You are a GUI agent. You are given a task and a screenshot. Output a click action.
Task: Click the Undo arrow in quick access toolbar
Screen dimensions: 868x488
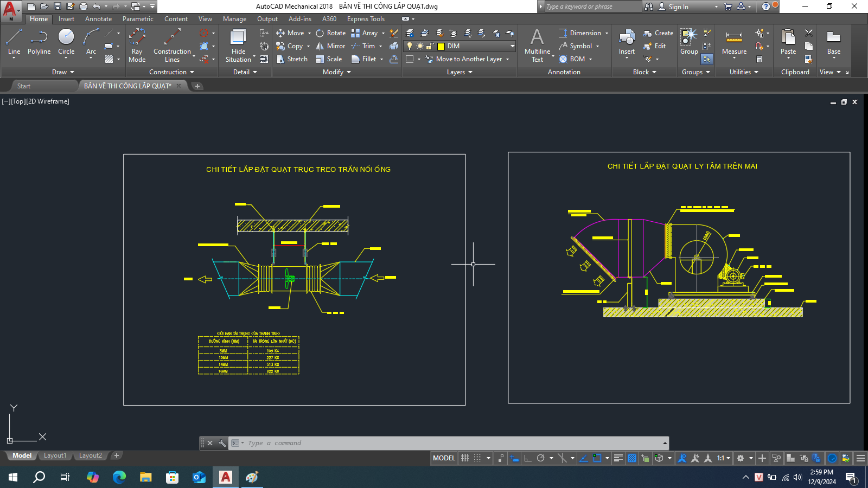tap(97, 7)
